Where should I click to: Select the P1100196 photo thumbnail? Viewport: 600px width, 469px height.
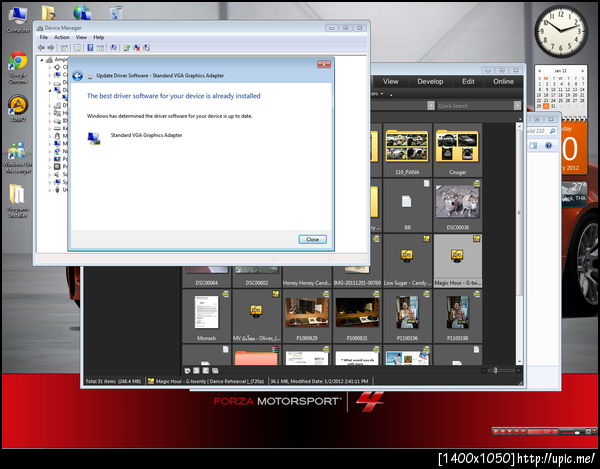point(407,316)
